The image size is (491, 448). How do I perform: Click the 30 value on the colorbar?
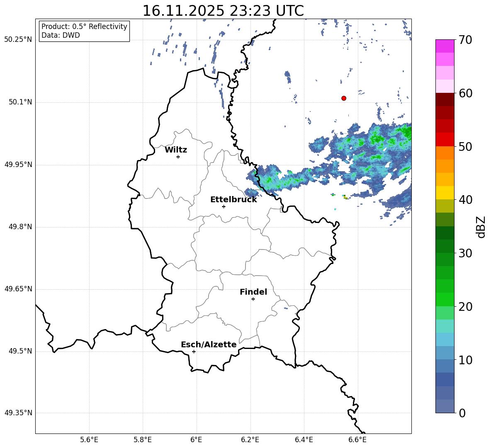coord(465,253)
